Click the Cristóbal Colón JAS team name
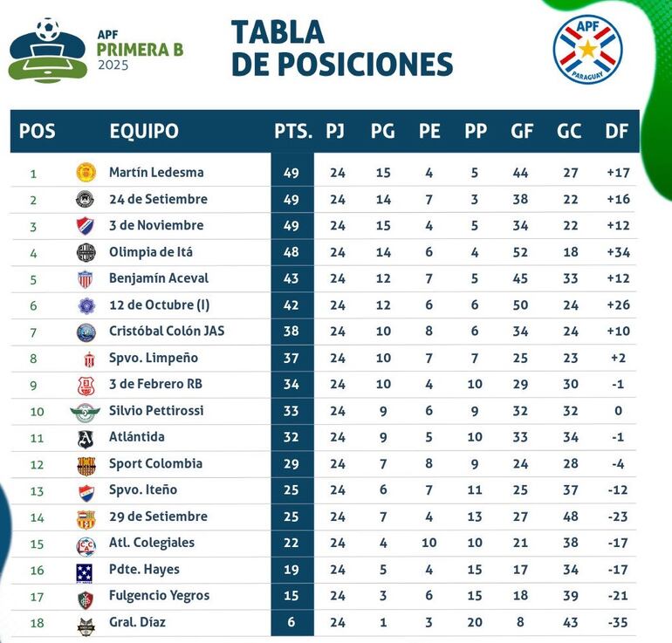 click(x=167, y=332)
